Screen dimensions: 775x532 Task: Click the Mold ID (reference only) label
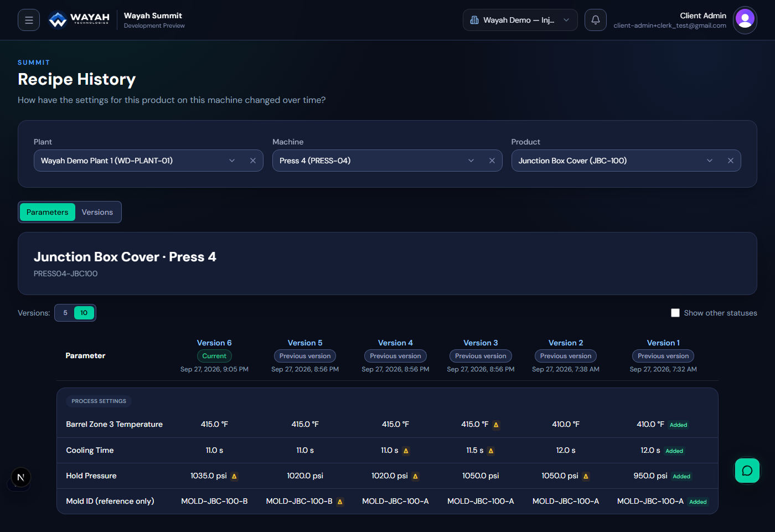[x=110, y=501]
